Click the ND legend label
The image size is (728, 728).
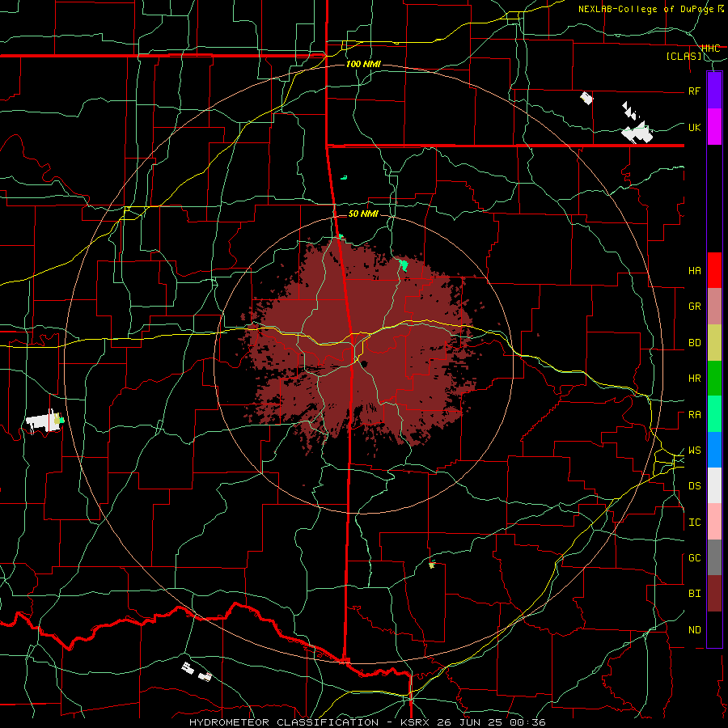point(695,630)
